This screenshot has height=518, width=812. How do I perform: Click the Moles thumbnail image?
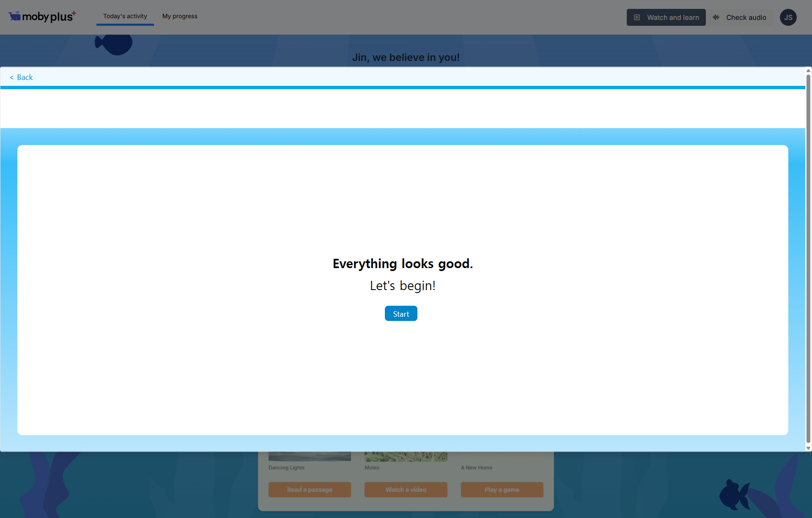406,457
